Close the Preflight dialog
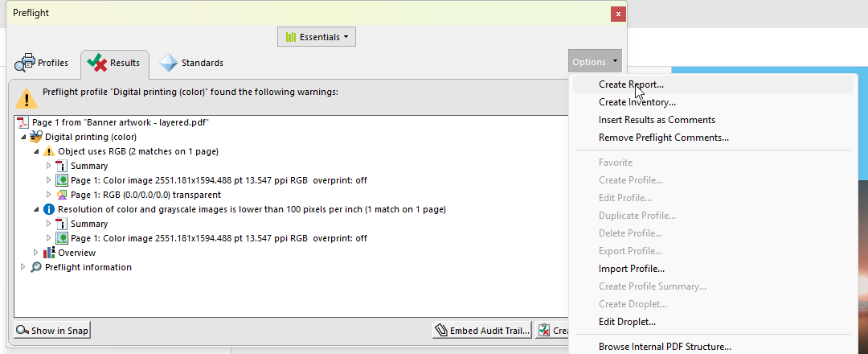This screenshot has width=868, height=354. [x=618, y=14]
